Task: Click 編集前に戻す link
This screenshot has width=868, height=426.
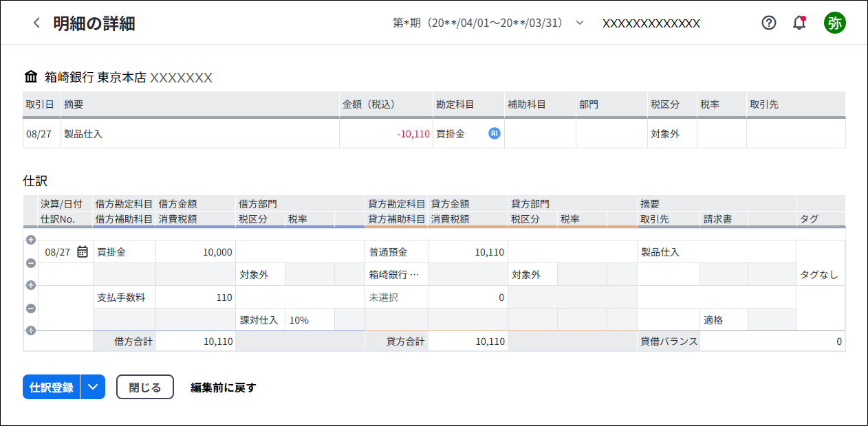Action: [223, 388]
